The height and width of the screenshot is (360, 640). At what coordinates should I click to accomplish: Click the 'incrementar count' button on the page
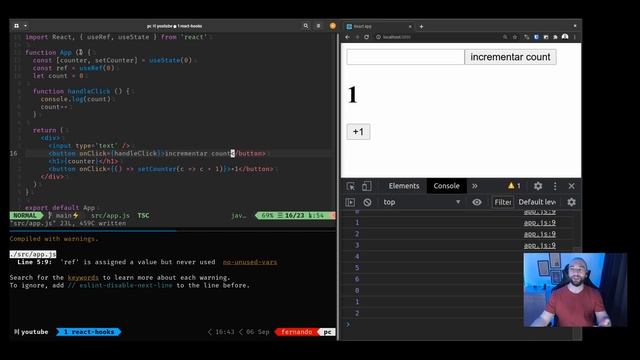click(x=510, y=57)
